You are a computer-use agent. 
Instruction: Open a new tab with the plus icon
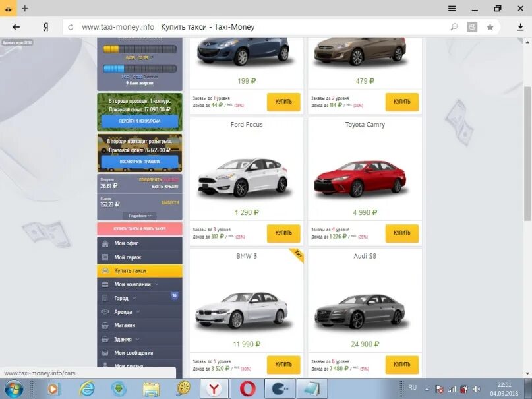[x=25, y=8]
